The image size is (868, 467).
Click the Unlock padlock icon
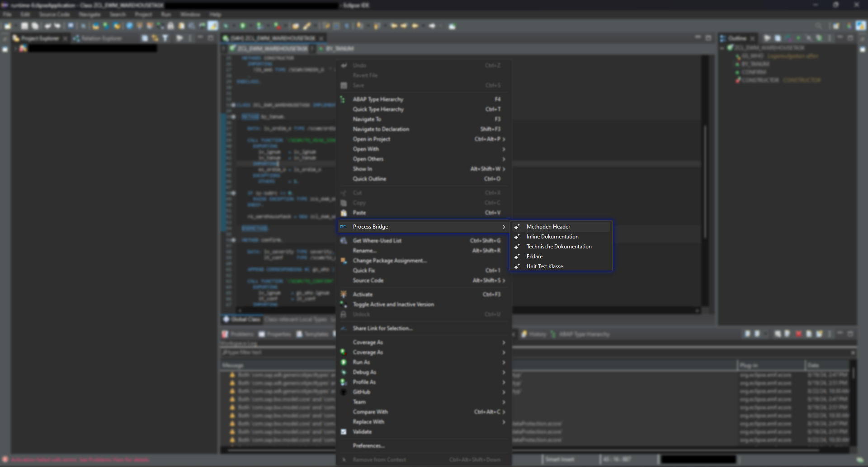click(344, 314)
